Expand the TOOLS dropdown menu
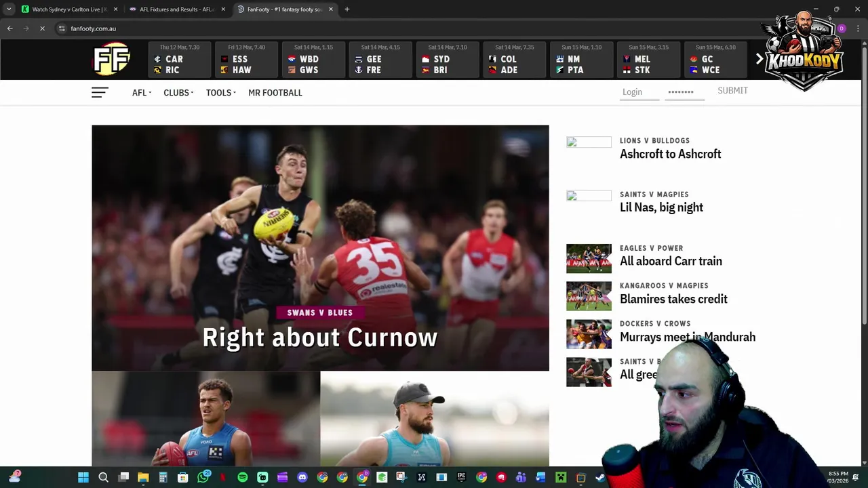868x488 pixels. (221, 93)
